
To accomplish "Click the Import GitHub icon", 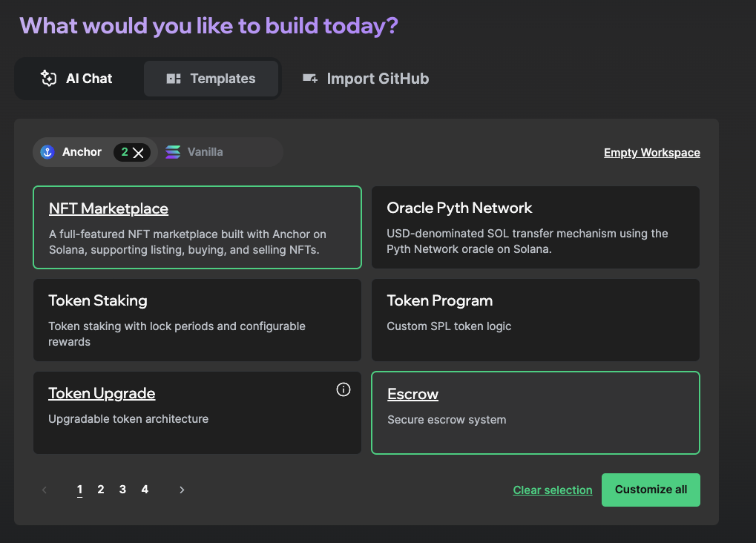I will [x=310, y=79].
